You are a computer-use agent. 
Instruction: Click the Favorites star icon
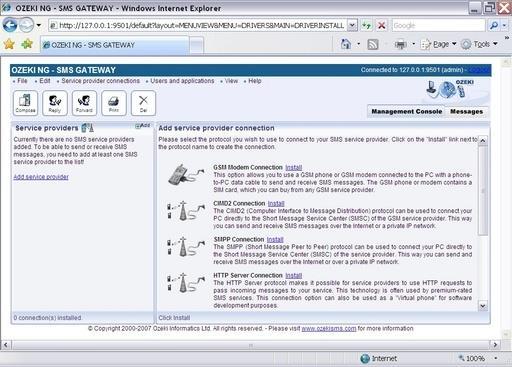point(9,44)
